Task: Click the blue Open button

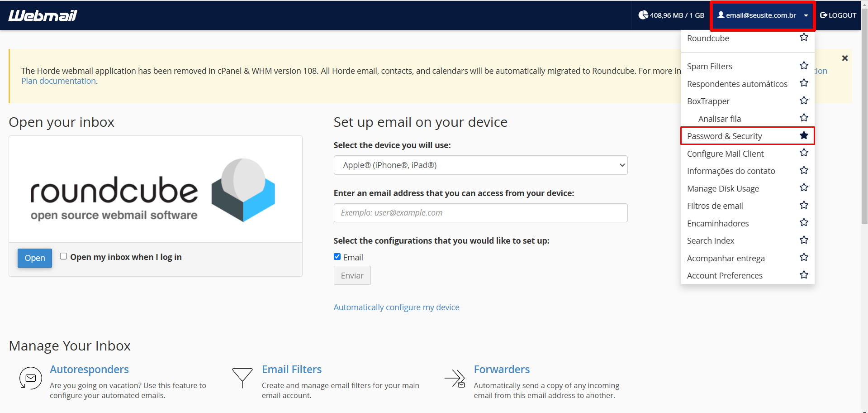Action: coord(35,258)
